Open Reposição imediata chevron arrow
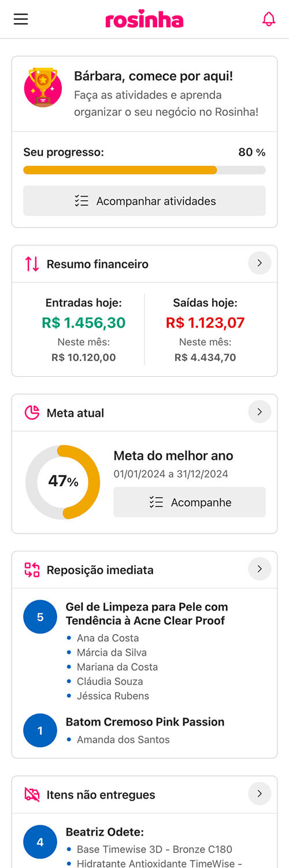This screenshot has width=289, height=868. click(260, 569)
